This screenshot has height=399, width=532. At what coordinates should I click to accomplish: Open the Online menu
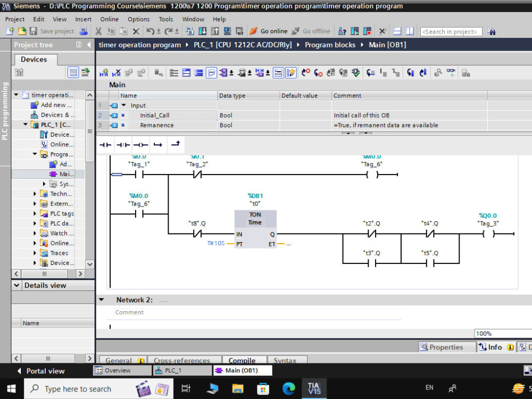coord(109,19)
